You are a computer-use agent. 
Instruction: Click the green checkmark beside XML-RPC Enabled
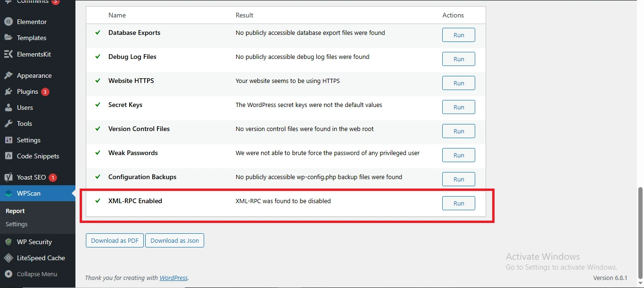(98, 201)
